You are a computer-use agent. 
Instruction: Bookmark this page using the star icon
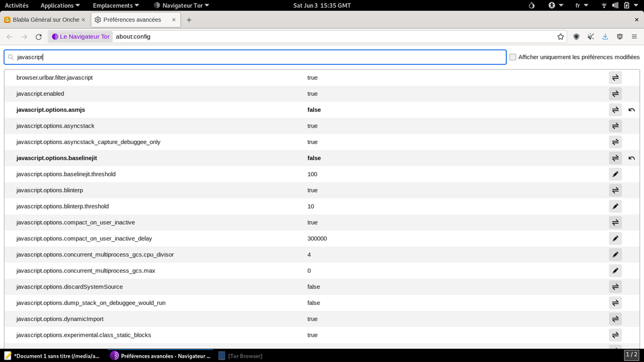pyautogui.click(x=560, y=36)
